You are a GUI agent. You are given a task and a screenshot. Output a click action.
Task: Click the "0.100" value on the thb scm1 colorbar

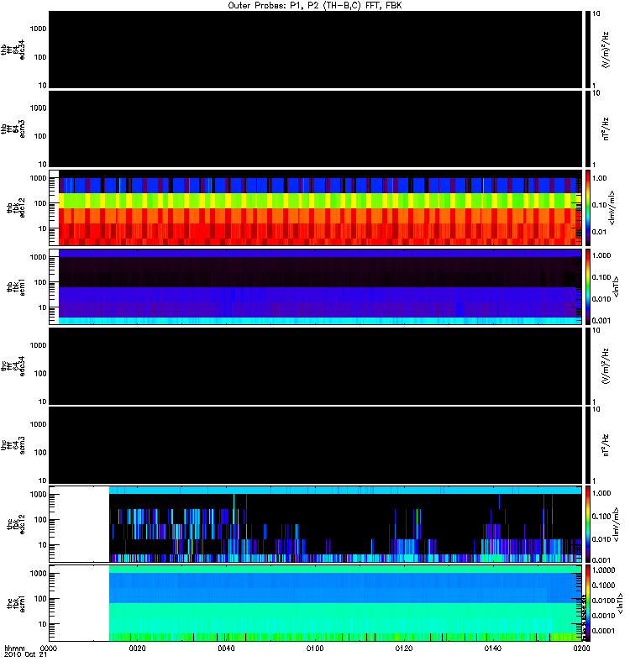(x=601, y=277)
